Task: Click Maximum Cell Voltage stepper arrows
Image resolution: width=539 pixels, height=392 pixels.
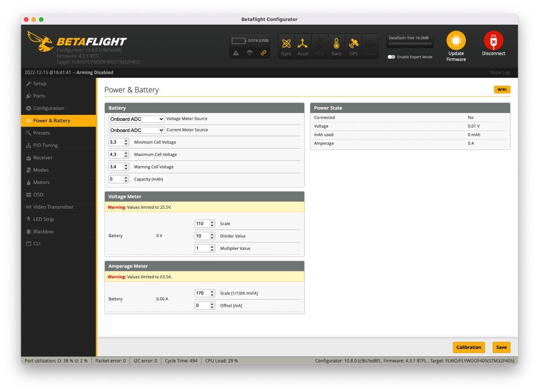Action: click(x=126, y=154)
